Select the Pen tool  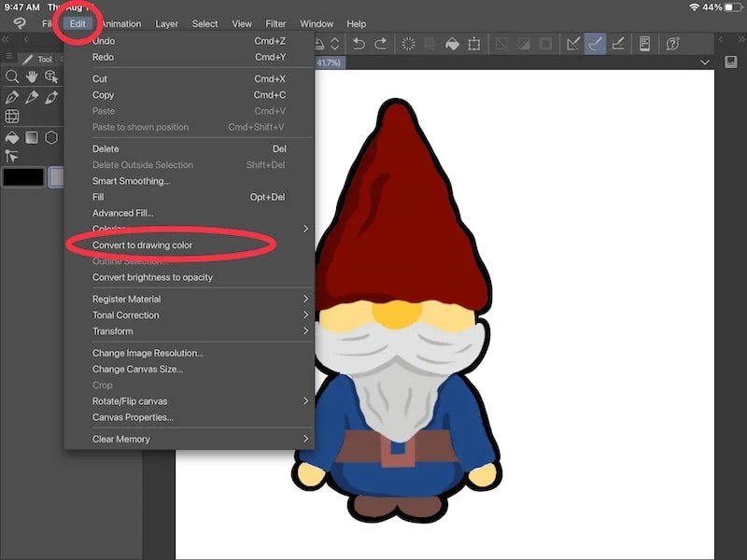(12, 96)
